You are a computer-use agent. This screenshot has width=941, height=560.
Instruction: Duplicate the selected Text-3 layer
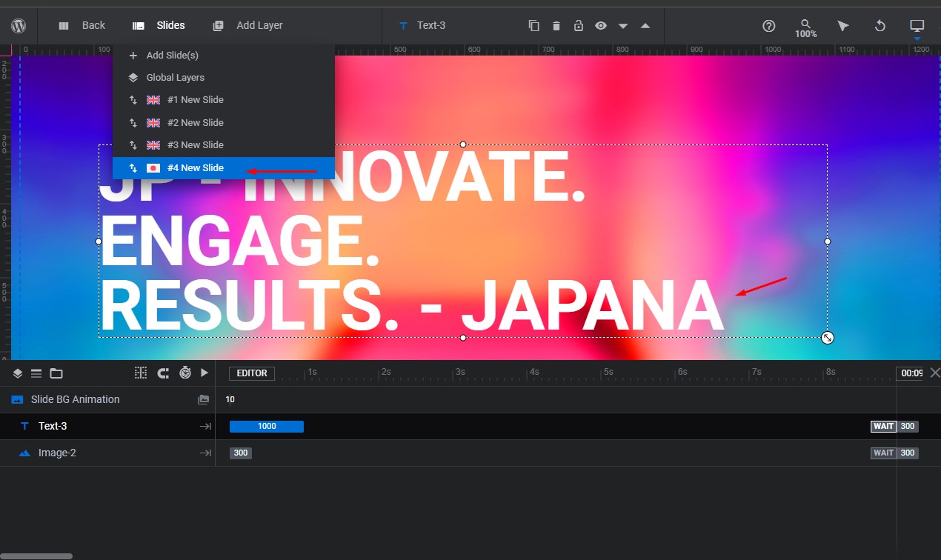point(533,25)
